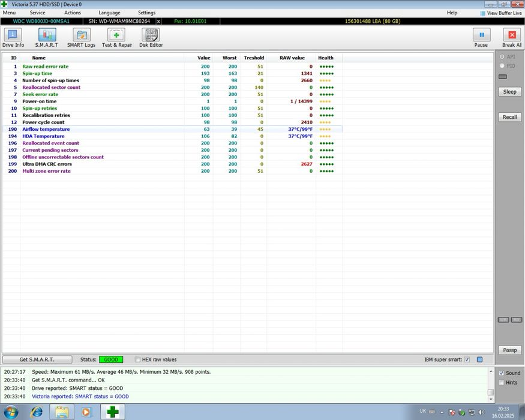Click the Recall button
This screenshot has width=525, height=420.
(509, 117)
